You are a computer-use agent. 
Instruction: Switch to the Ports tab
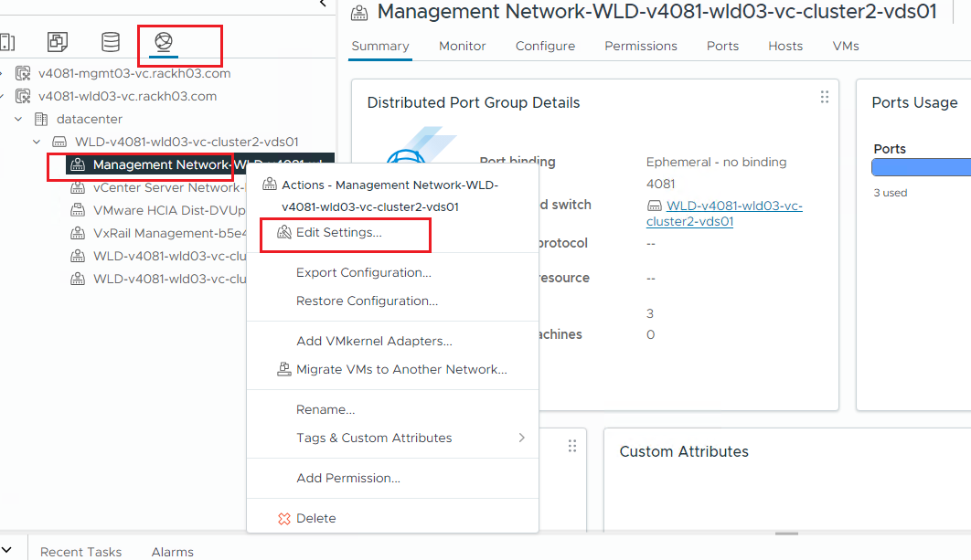tap(722, 45)
